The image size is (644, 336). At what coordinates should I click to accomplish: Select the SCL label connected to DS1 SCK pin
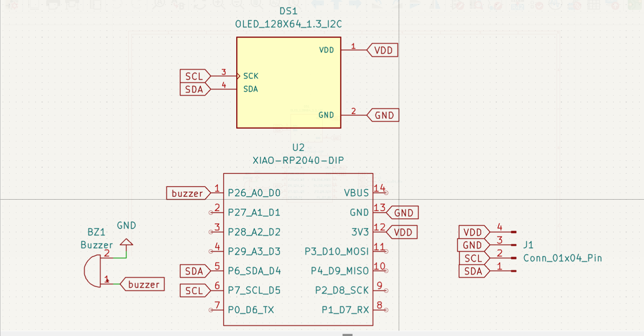click(x=195, y=76)
